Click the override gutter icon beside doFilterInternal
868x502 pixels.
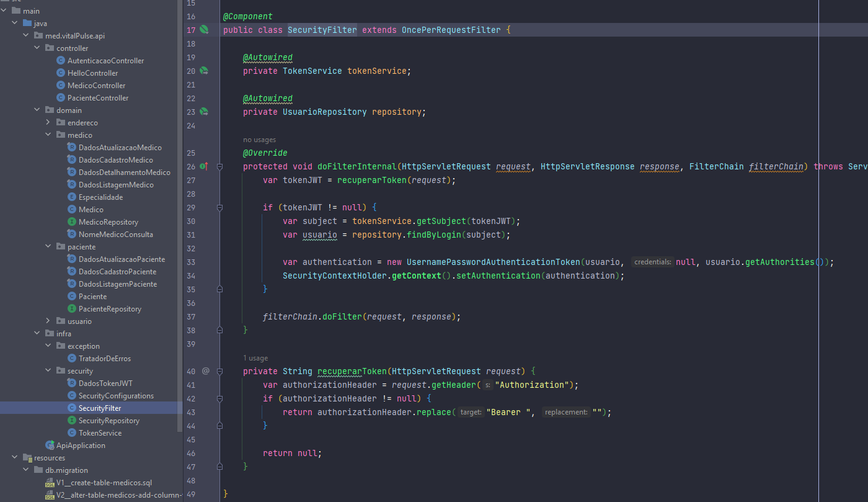pyautogui.click(x=204, y=166)
